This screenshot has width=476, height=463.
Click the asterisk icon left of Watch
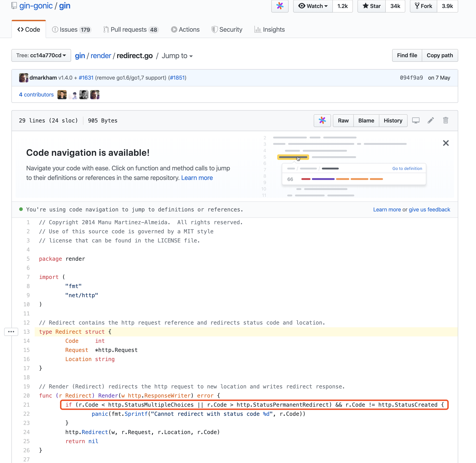tap(280, 6)
